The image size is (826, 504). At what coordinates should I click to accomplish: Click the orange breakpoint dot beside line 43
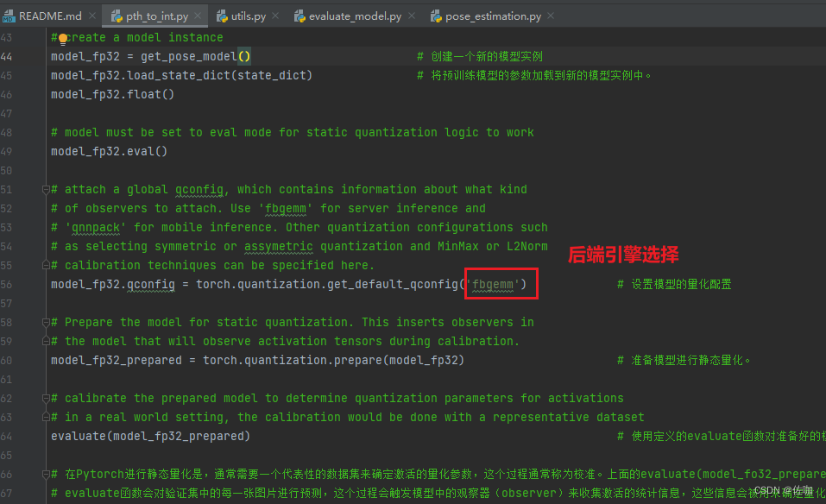click(x=62, y=37)
